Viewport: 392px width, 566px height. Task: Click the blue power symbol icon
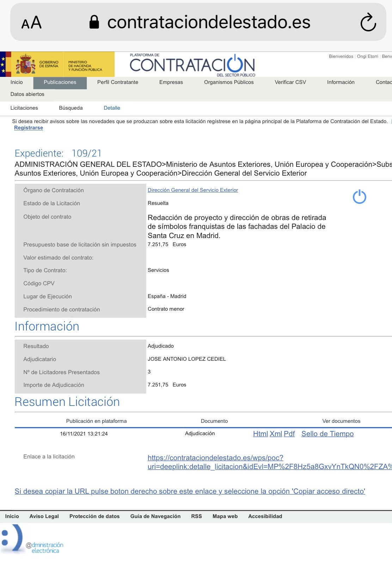359,197
